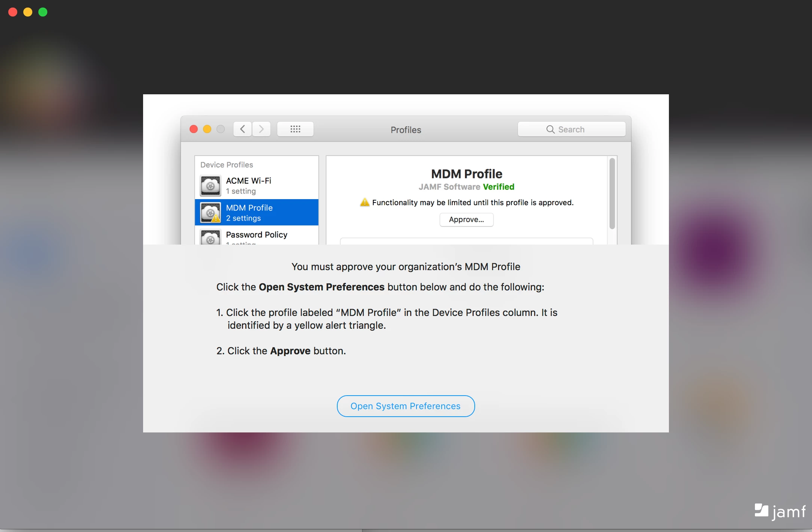Screen dimensions: 812x532
Task: Click the back arrow in Profiles toolbar
Action: tap(243, 129)
